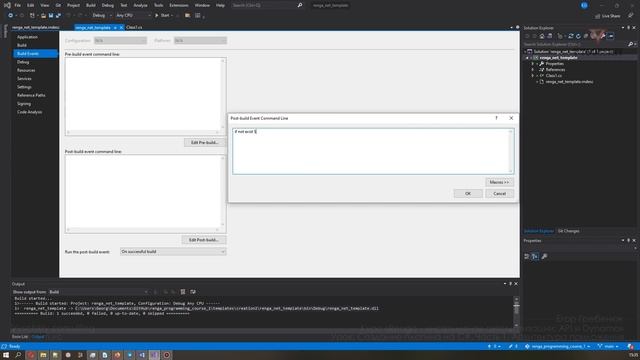Viewport: 640px width, 360px height.
Task: Click the Pre-build box vertical scrollbar
Action: [223, 94]
